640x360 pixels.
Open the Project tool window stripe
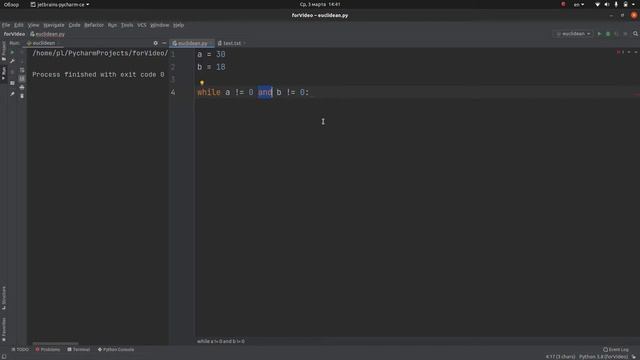pos(4,51)
